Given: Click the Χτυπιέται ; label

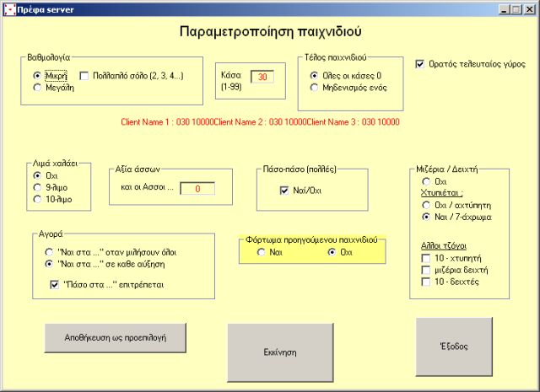Looking at the screenshot, I should pyautogui.click(x=442, y=193).
